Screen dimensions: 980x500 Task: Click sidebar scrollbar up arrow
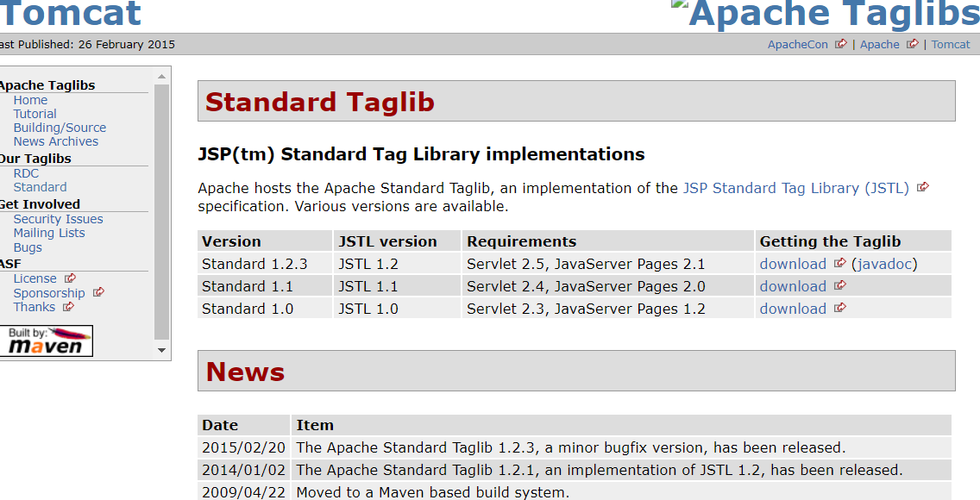point(161,76)
